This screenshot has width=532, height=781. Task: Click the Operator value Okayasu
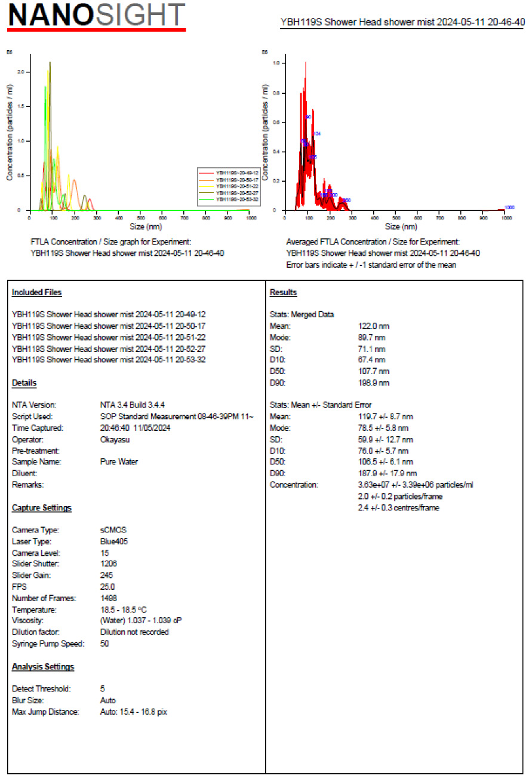pyautogui.click(x=115, y=439)
